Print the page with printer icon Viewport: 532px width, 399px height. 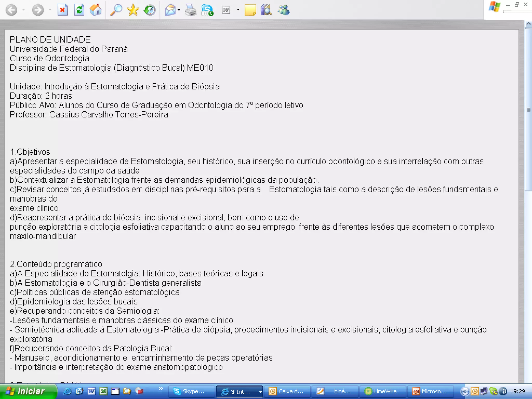(190, 10)
